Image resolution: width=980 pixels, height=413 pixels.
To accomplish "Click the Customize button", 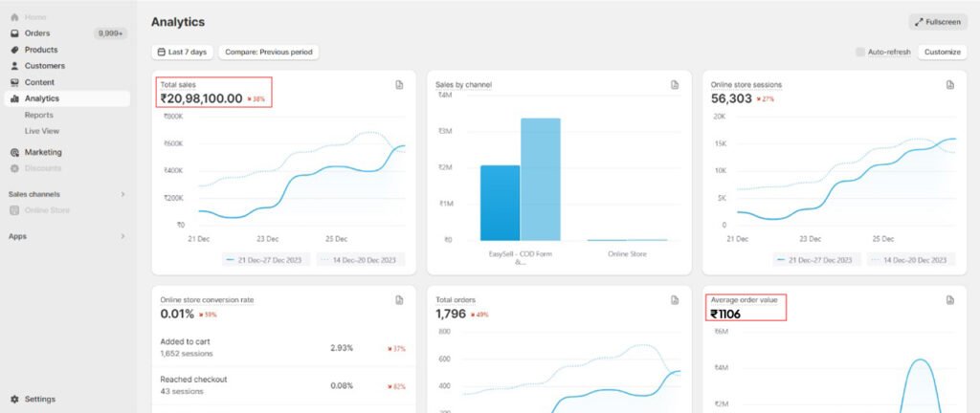I will [942, 52].
